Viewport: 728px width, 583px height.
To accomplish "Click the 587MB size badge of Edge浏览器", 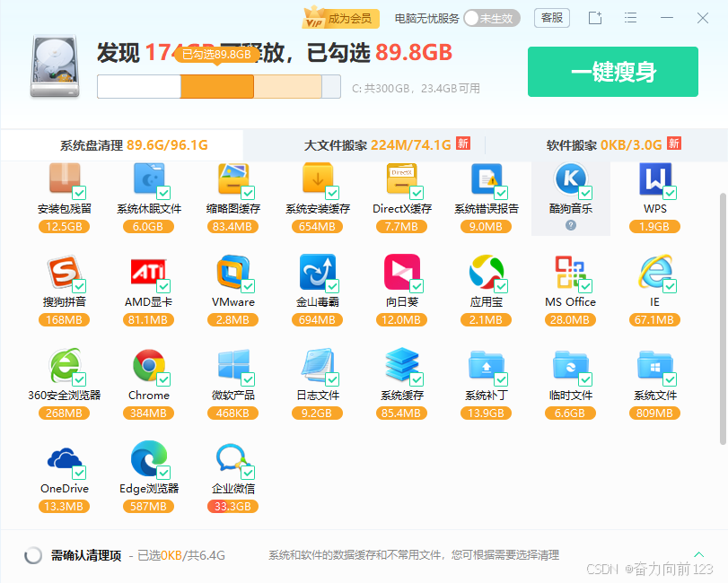I will 148,507.
